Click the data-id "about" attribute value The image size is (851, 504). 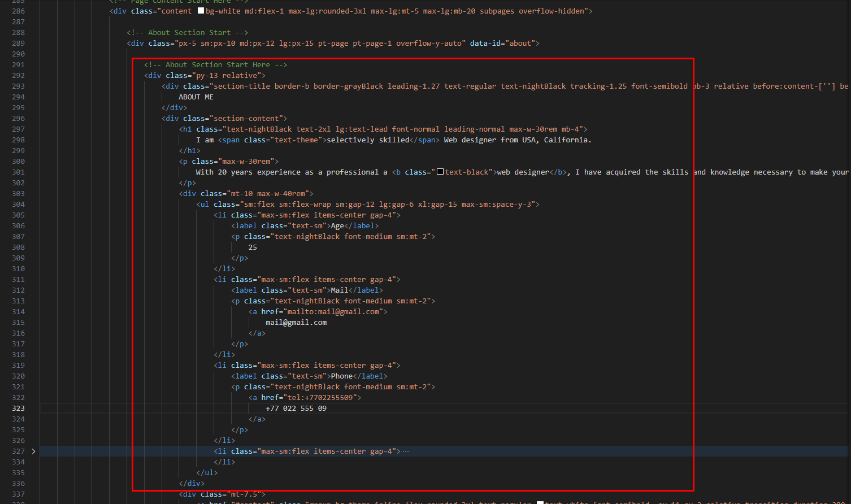[x=520, y=43]
